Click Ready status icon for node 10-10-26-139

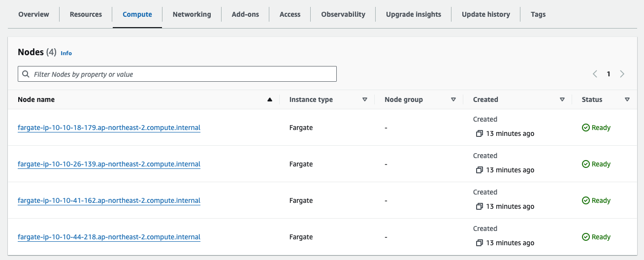tap(586, 164)
